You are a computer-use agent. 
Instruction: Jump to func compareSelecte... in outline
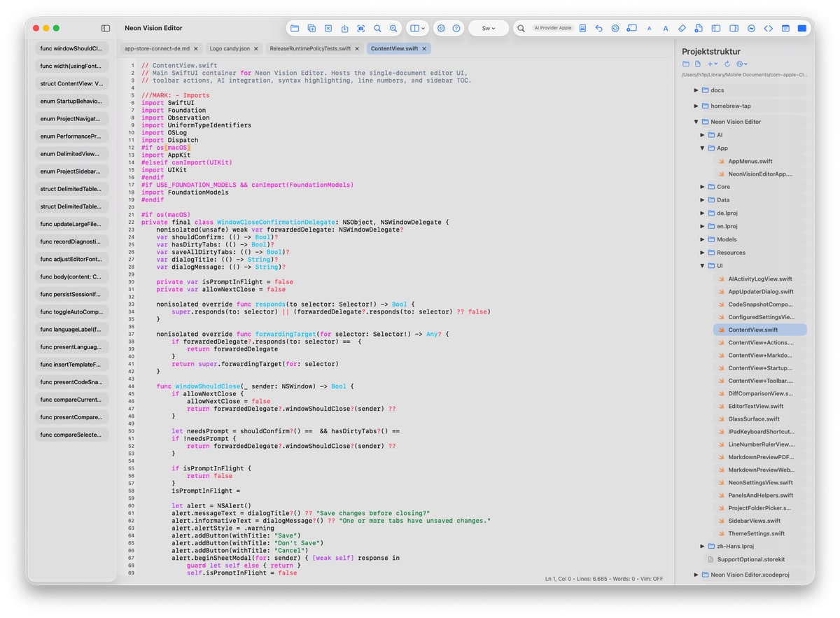pos(72,435)
